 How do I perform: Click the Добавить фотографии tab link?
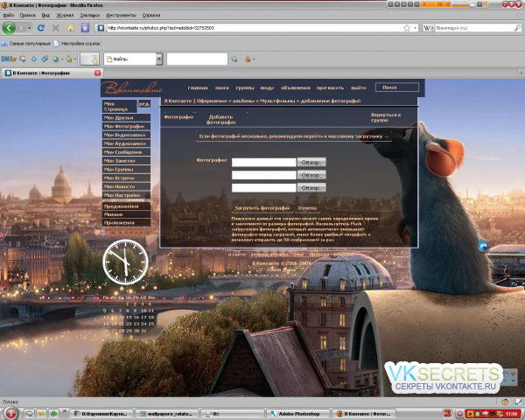220,120
